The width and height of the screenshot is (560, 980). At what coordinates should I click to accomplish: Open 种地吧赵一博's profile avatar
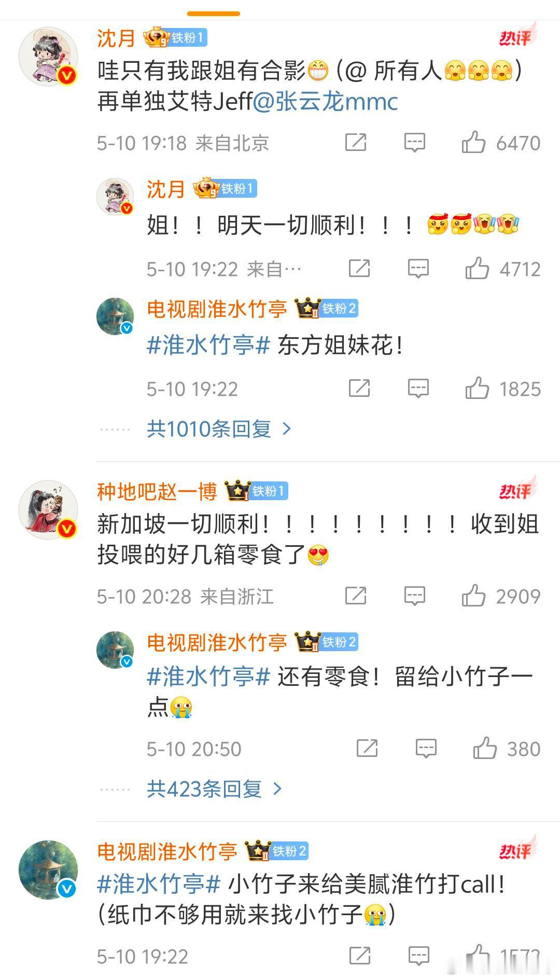click(x=48, y=510)
